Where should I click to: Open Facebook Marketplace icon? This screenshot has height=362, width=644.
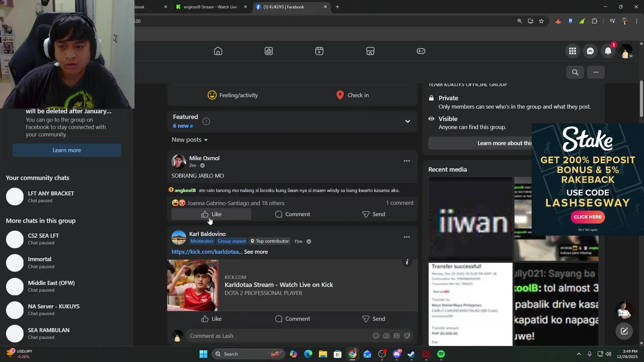[x=370, y=51]
